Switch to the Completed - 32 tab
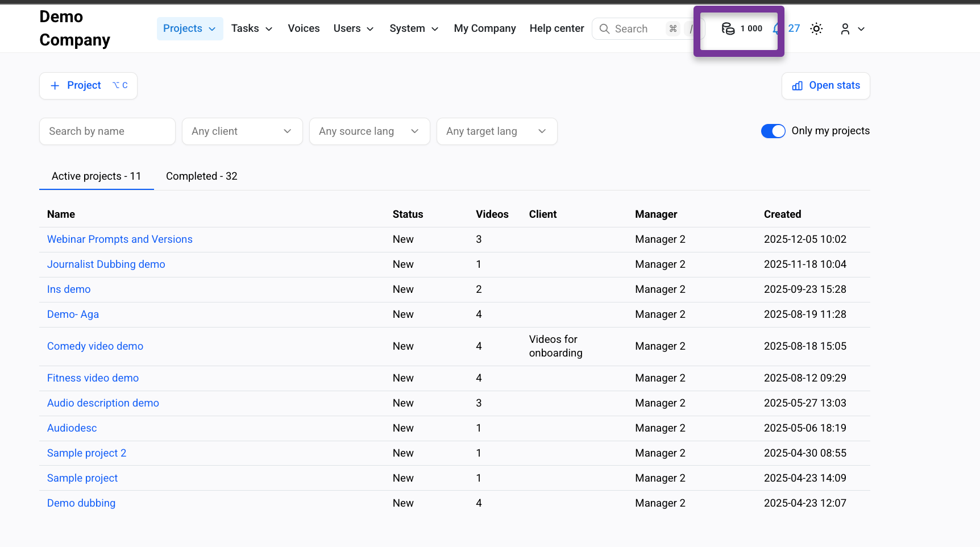980x547 pixels. (201, 176)
